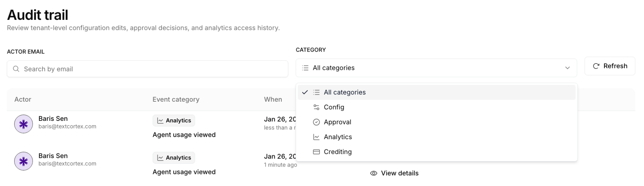Choose Config from the category list
This screenshot has width=644, height=186.
tap(334, 107)
